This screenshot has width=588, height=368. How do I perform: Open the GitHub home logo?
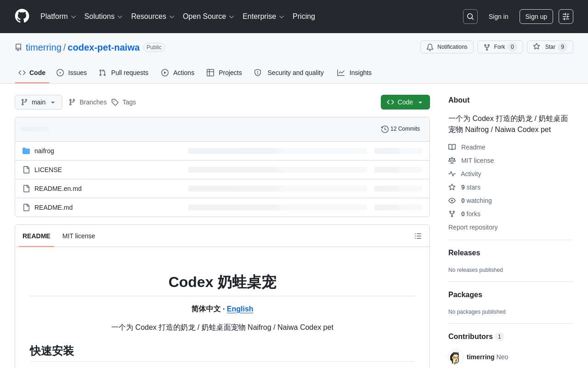pos(22,16)
